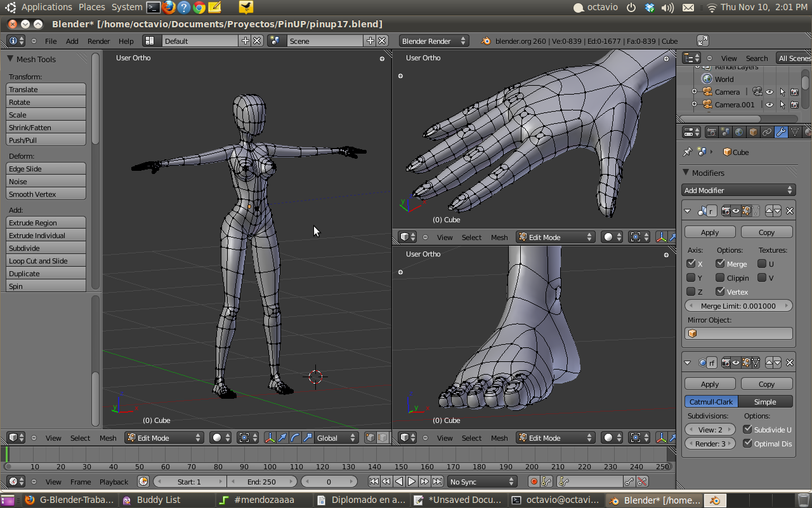
Task: Open the Mesh menu in left viewport header
Action: tap(108, 438)
